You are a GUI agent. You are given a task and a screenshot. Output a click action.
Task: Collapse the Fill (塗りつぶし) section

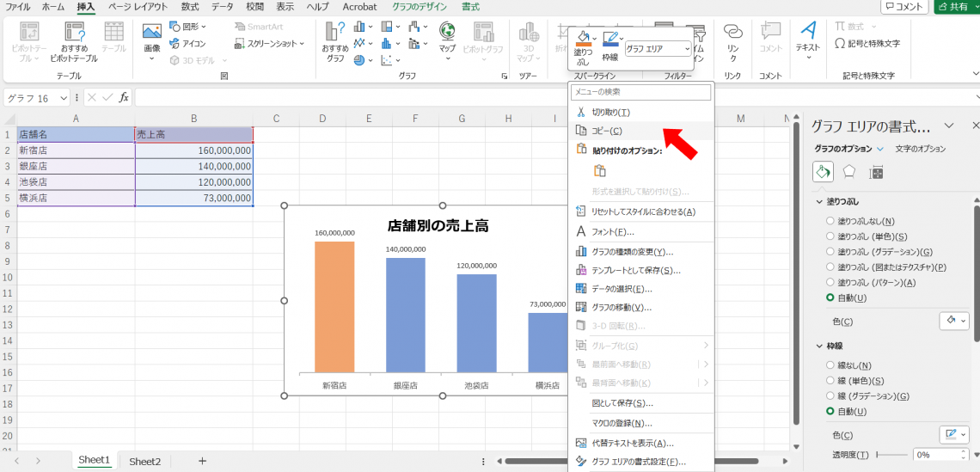(819, 202)
